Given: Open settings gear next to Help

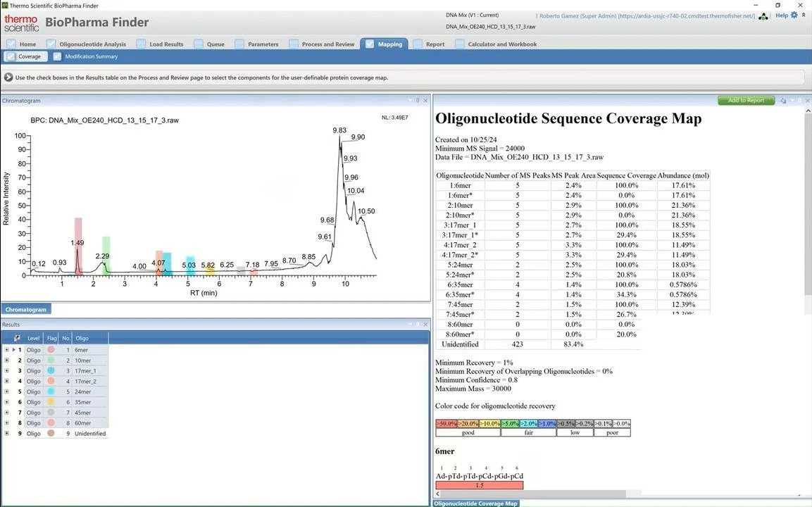Looking at the screenshot, I should tap(794, 15).
